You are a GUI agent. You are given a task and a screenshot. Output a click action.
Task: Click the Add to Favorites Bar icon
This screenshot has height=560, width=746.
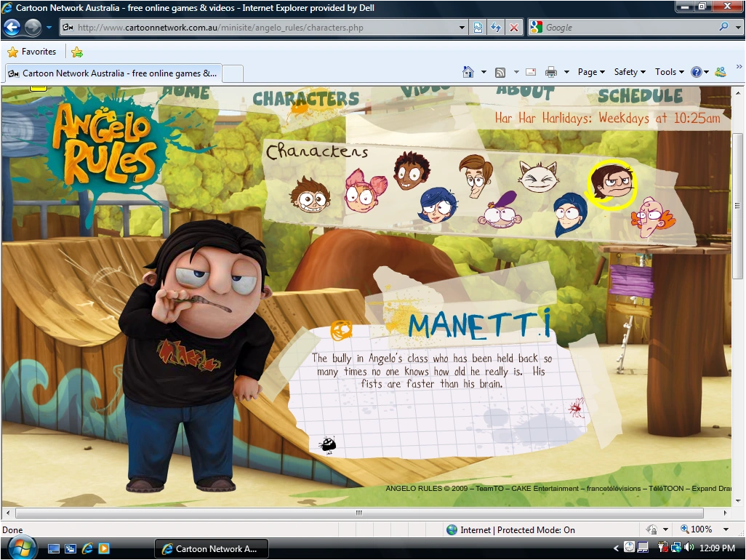[x=77, y=52]
